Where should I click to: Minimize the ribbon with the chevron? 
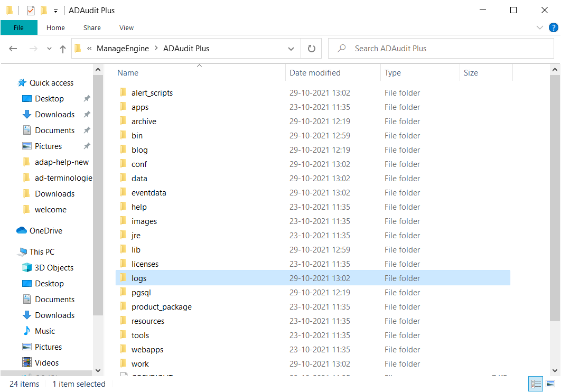pyautogui.click(x=540, y=27)
